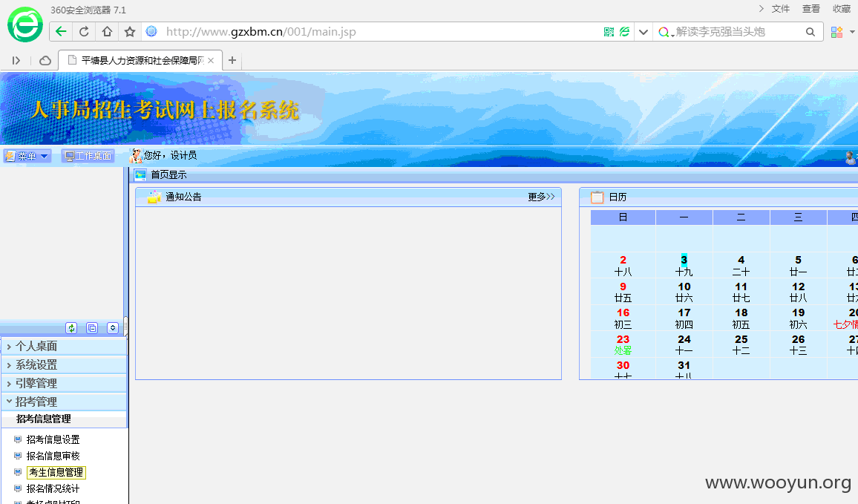Reload the page with refresh icon
This screenshot has width=858, height=504.
click(84, 32)
